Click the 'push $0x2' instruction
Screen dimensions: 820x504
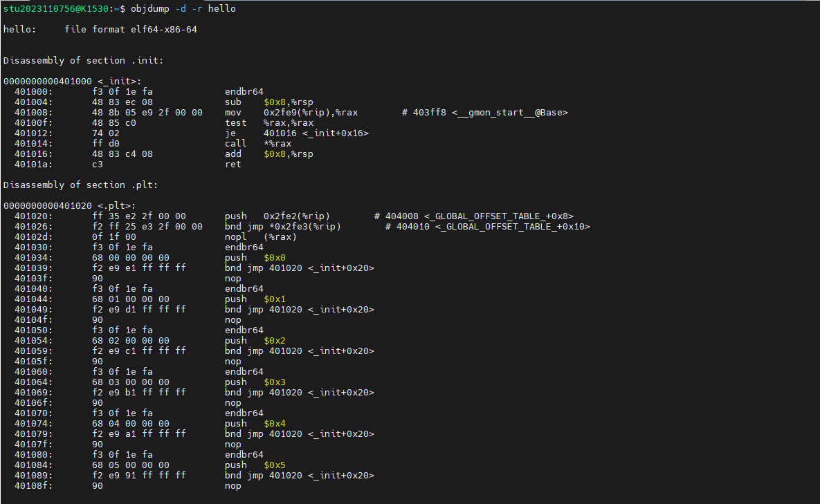click(x=255, y=341)
